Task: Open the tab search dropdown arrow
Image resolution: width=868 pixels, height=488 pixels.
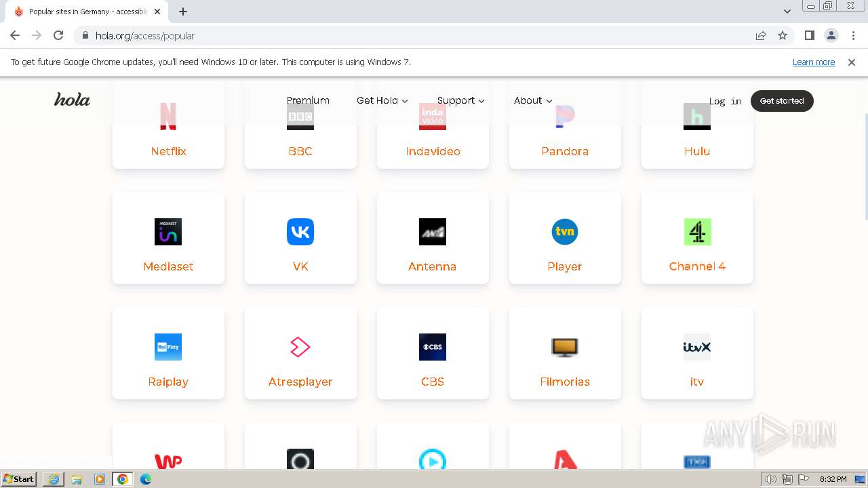Action: 787,12
